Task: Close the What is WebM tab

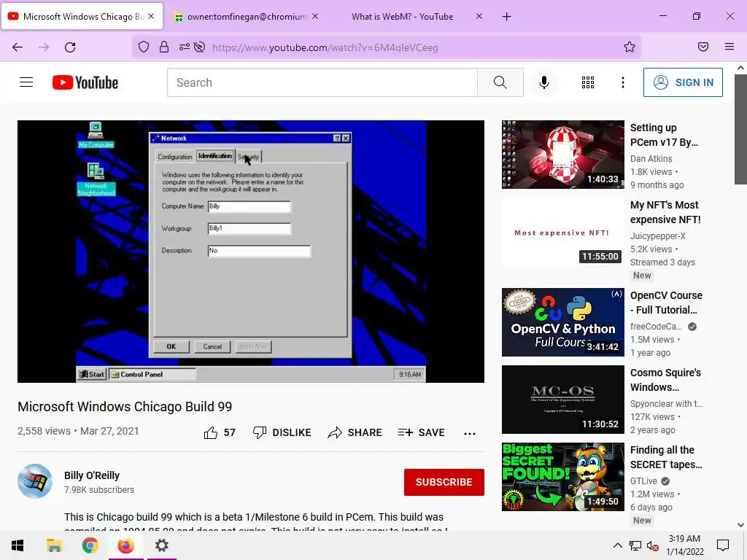Action: point(479,16)
